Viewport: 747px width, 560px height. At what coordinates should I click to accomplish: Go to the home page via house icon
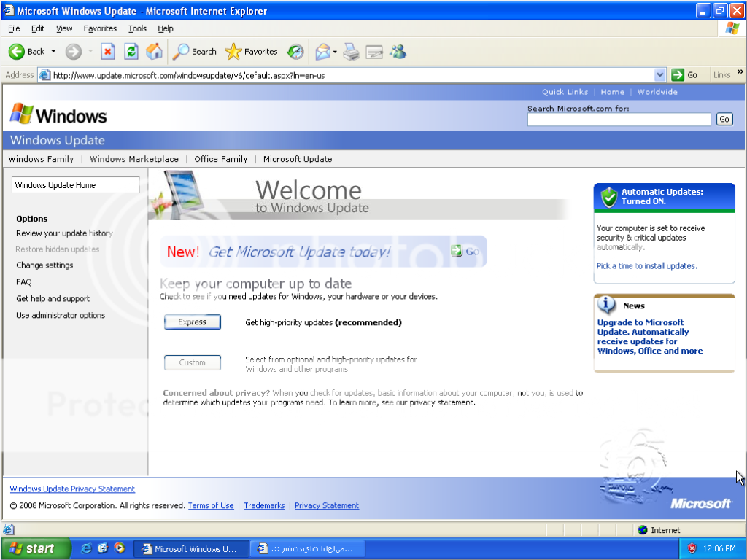click(154, 52)
